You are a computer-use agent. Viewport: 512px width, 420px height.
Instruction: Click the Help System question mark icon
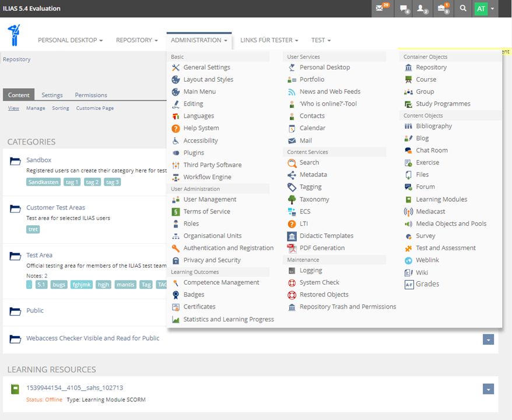click(x=176, y=128)
